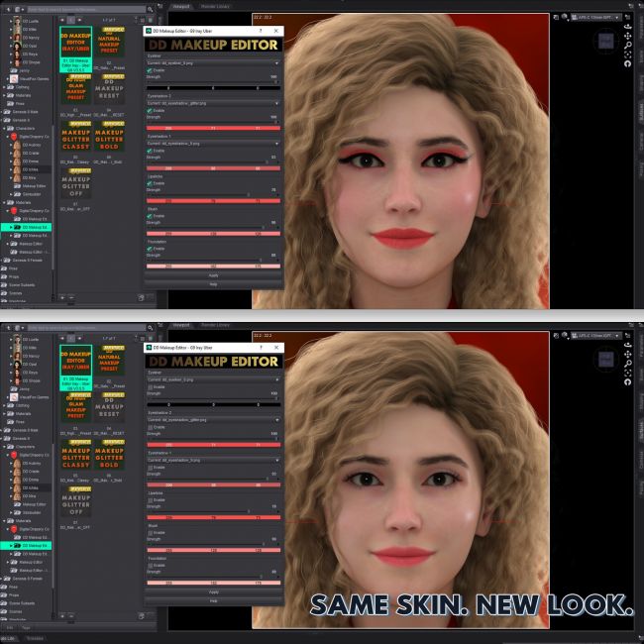Open the Tags tab below the lower content library
Image resolution: width=644 pixels, height=644 pixels.
26,626
